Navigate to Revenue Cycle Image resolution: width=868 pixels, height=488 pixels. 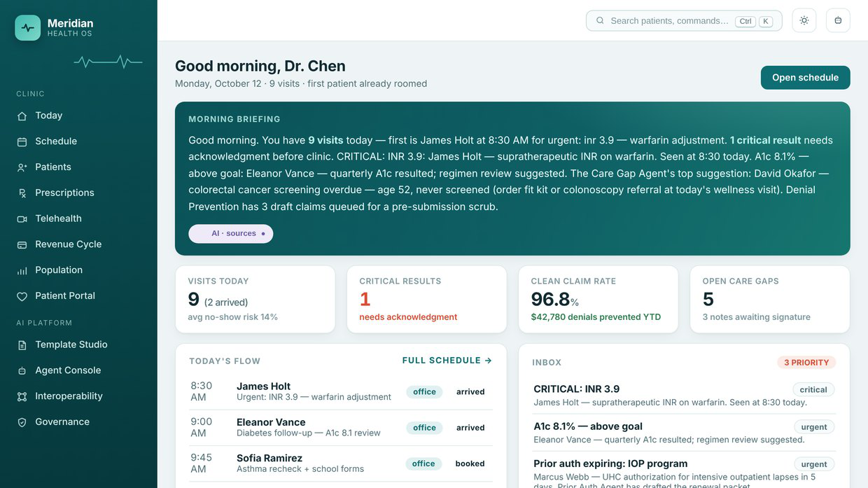(78, 244)
